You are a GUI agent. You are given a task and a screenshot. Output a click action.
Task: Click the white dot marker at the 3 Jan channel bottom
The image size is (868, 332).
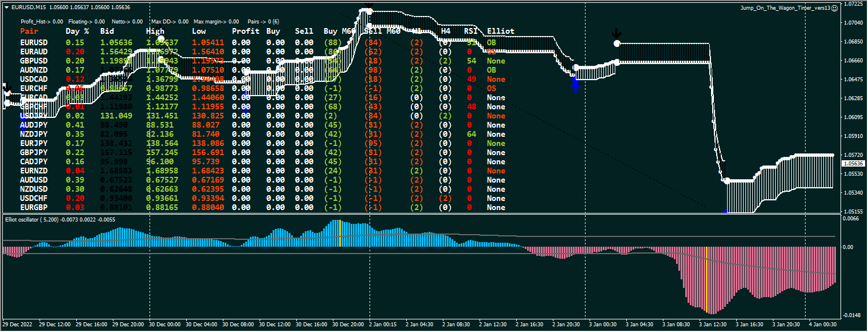click(x=727, y=181)
